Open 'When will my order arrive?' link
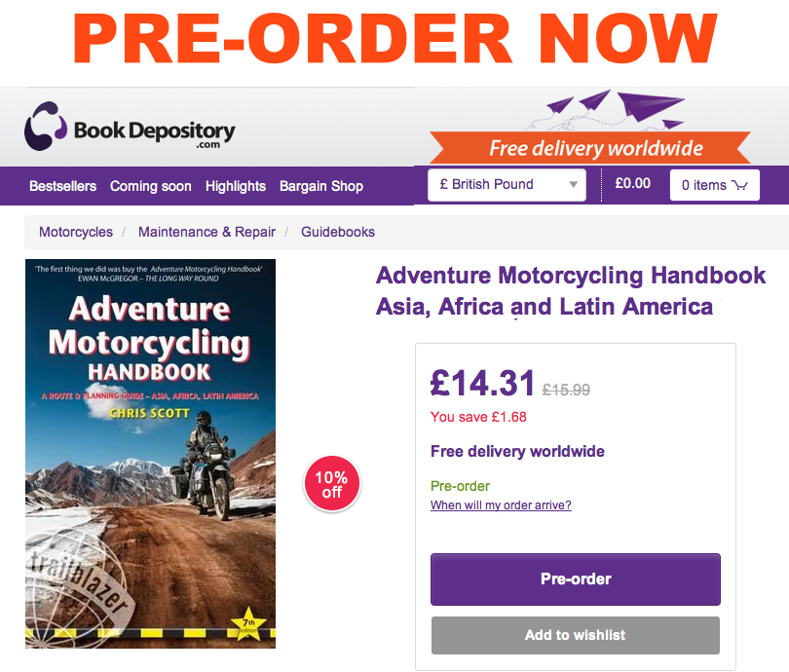The height and width of the screenshot is (672, 789). 502,505
